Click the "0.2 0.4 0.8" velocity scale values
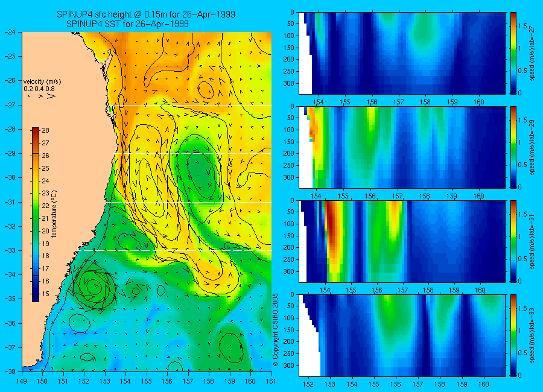This screenshot has height=392, width=543. [x=39, y=89]
